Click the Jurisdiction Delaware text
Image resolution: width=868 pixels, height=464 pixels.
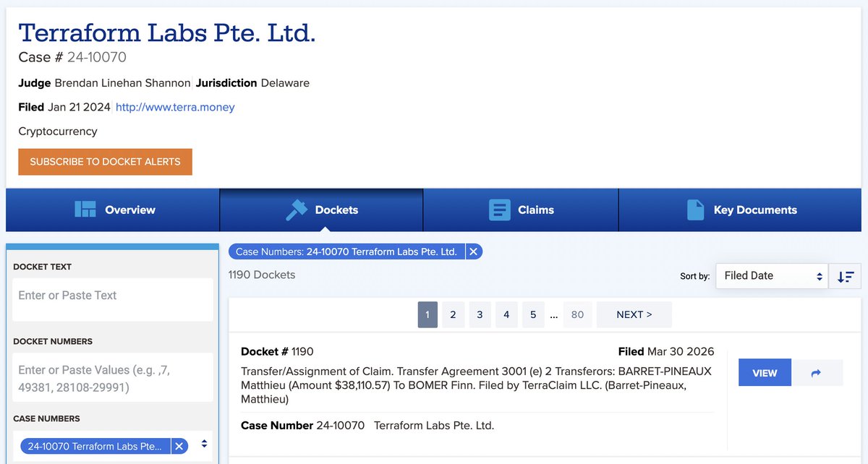tap(252, 83)
